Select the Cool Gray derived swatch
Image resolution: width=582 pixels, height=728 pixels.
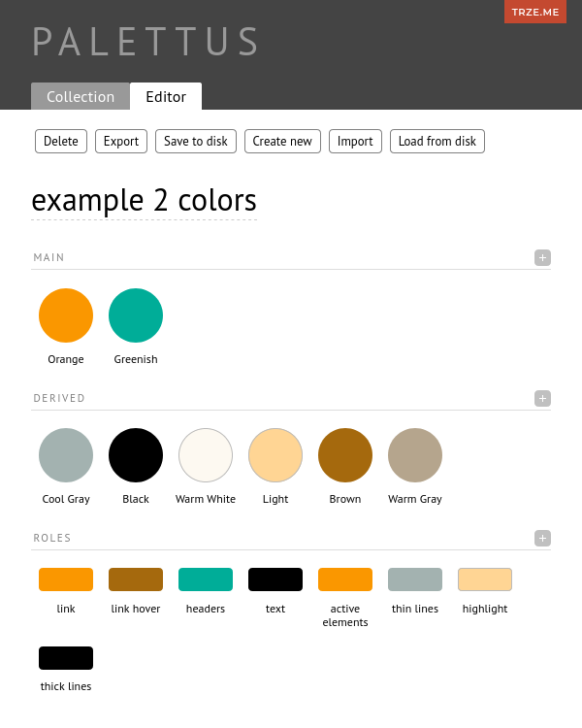pos(66,455)
